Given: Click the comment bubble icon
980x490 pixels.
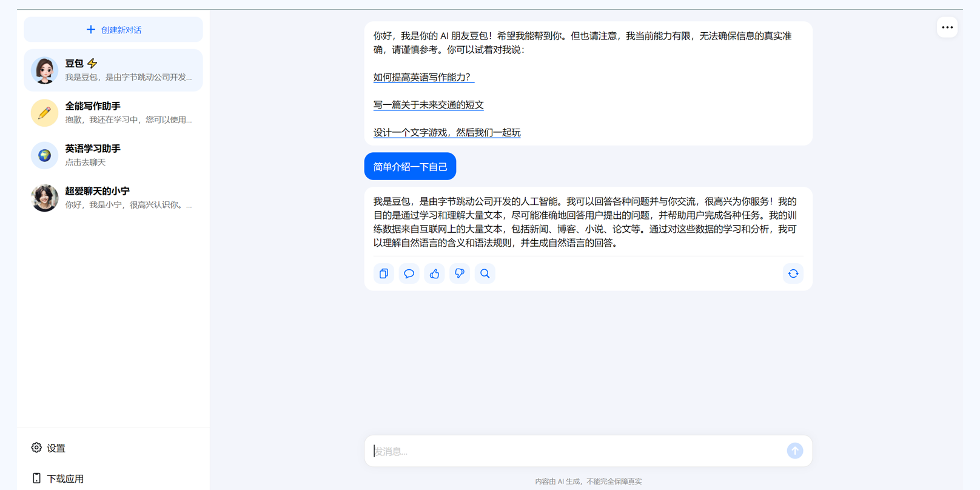Looking at the screenshot, I should pyautogui.click(x=409, y=274).
